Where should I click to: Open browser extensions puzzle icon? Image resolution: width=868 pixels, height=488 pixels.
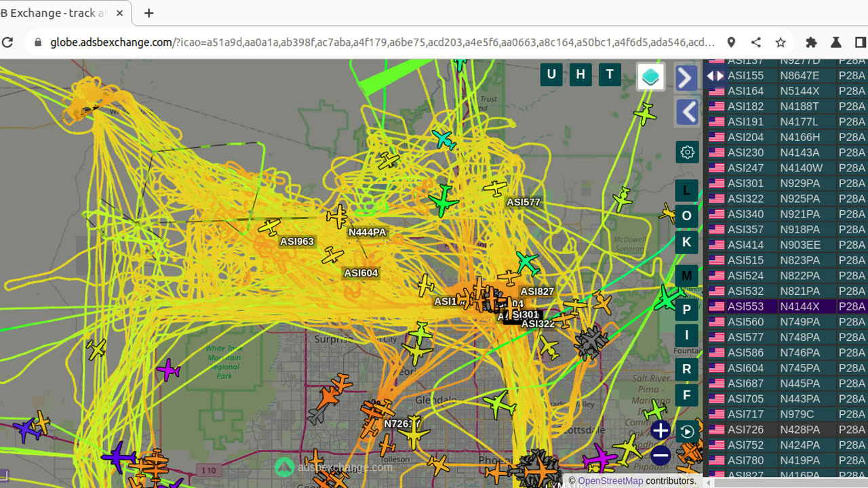(x=811, y=42)
